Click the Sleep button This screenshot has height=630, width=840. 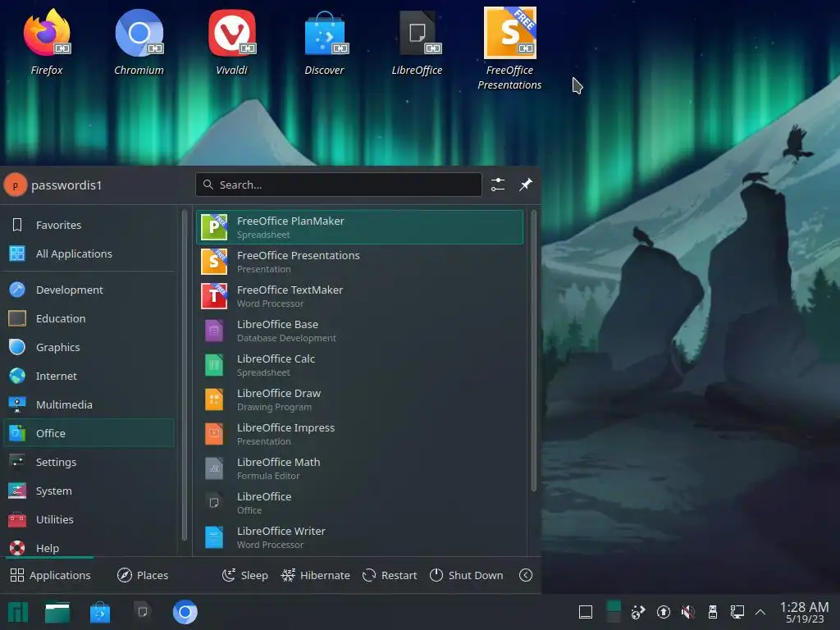point(244,575)
